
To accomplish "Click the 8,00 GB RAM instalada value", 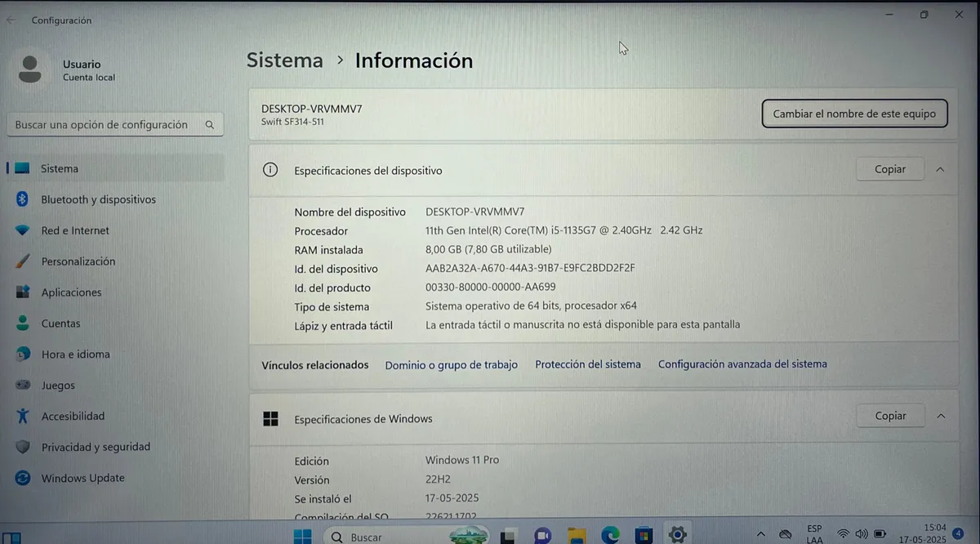I will pyautogui.click(x=488, y=249).
